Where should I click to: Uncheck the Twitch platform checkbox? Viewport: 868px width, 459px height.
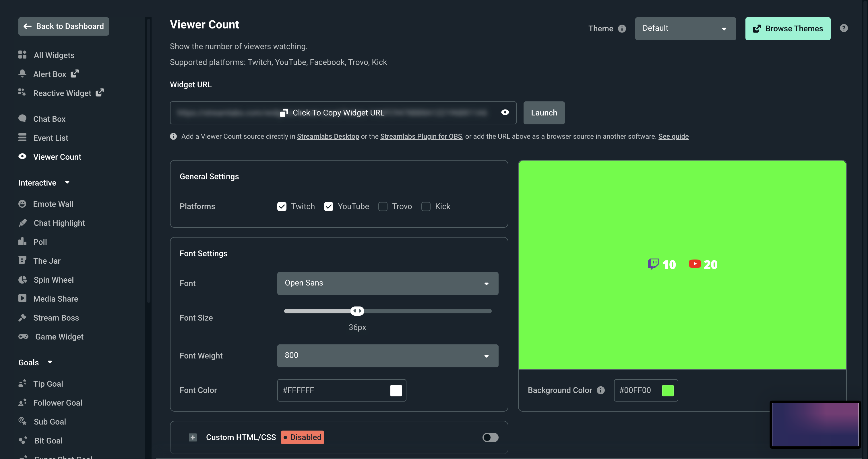coord(282,207)
